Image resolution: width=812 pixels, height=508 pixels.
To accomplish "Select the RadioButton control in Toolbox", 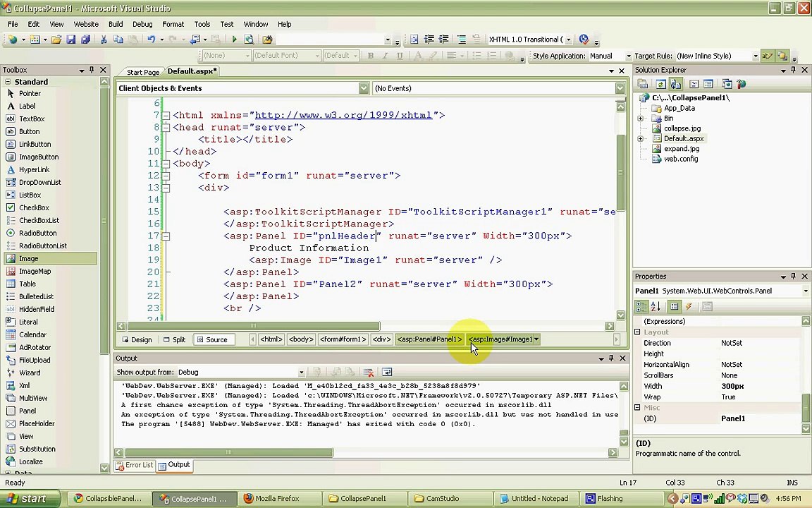I will 38,234.
